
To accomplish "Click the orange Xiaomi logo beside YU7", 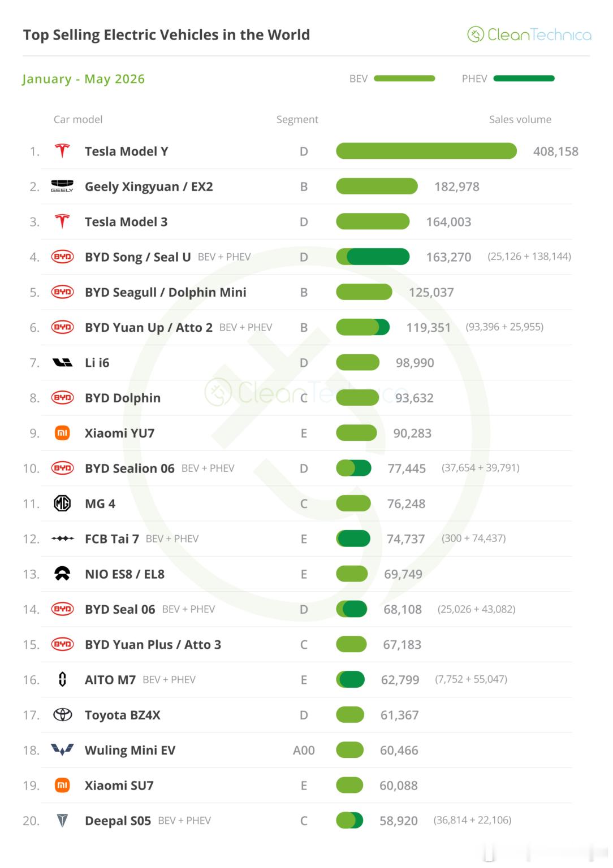I will [62, 433].
